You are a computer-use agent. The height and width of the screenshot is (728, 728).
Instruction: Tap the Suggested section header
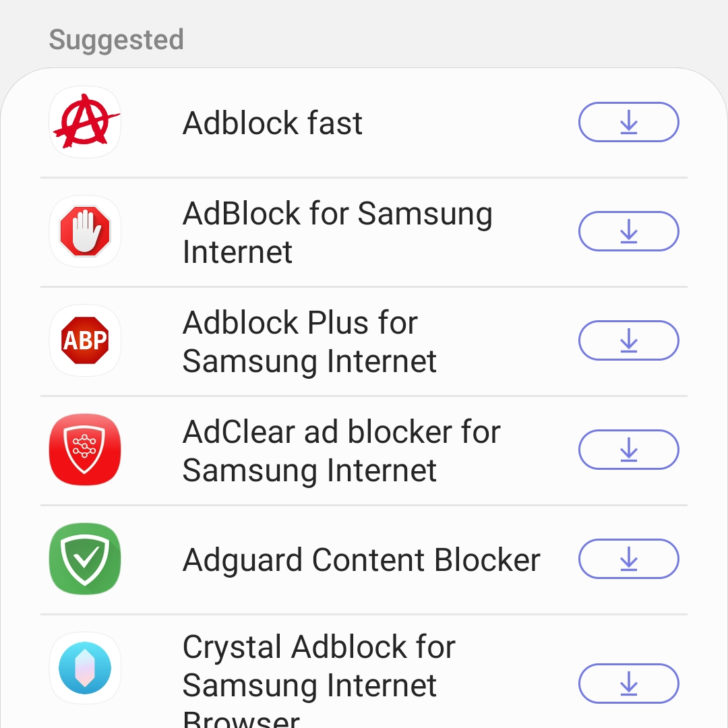click(116, 40)
